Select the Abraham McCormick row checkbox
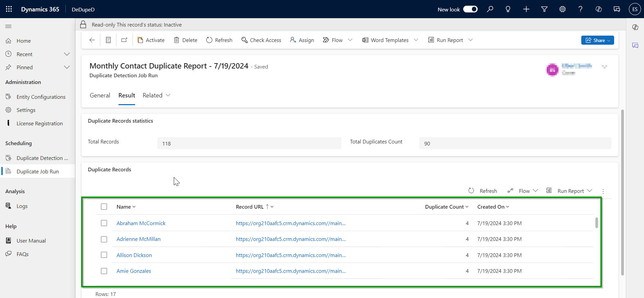This screenshot has height=298, width=644. pyautogui.click(x=104, y=223)
